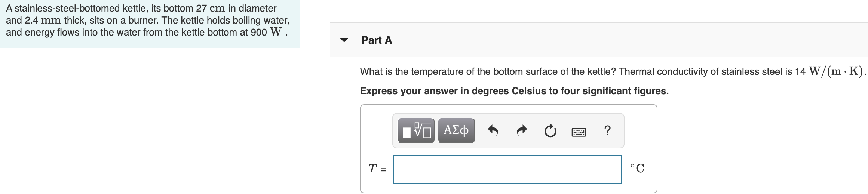This screenshot has height=194, width=868.
Task: Click the four significant figures instruction
Action: [x=514, y=91]
